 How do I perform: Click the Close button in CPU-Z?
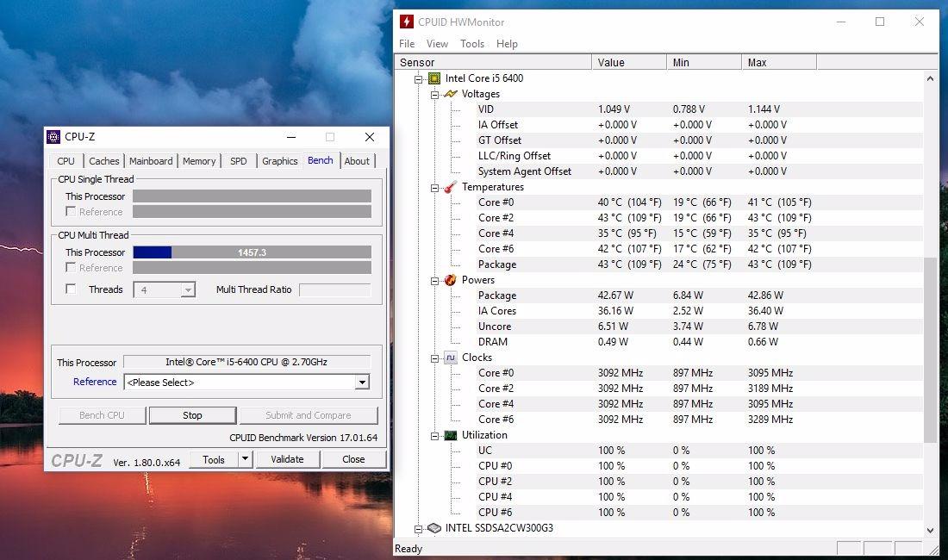pos(353,459)
